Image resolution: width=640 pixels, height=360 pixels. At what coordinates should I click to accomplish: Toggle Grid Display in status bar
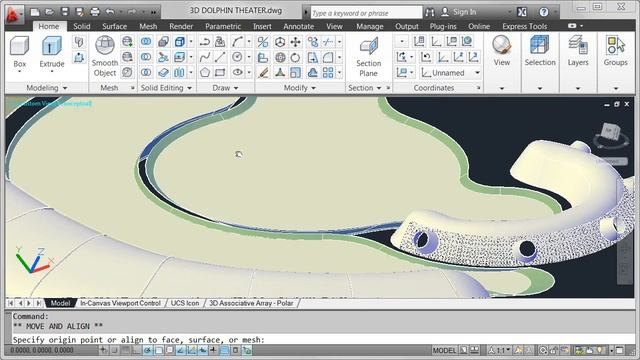click(125, 350)
